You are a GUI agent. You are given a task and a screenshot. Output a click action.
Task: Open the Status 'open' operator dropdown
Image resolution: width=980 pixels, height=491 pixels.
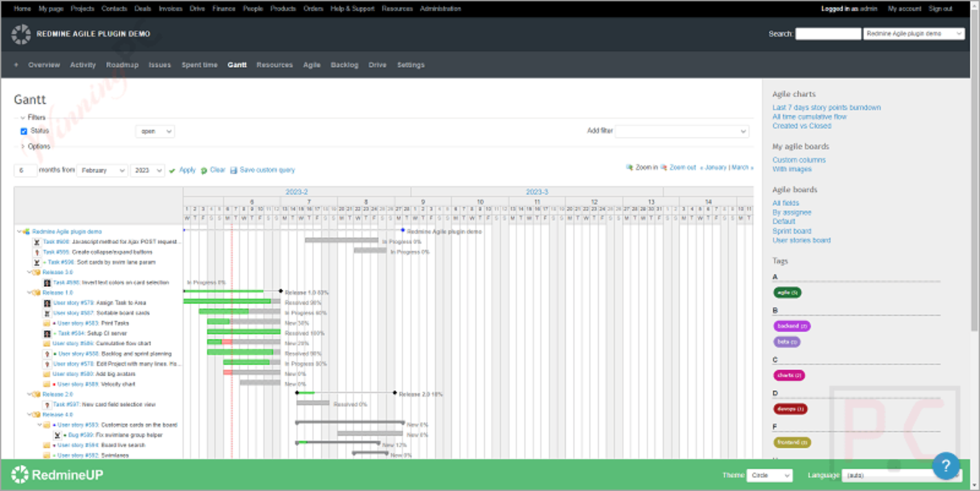click(x=155, y=131)
